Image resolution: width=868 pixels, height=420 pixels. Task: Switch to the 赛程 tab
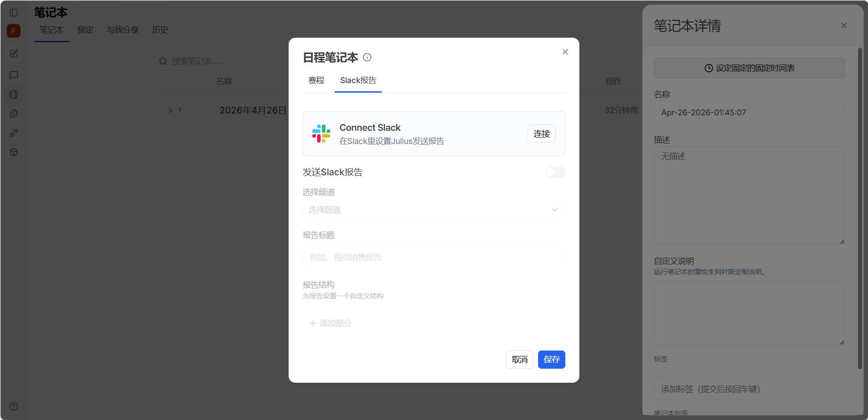point(316,80)
